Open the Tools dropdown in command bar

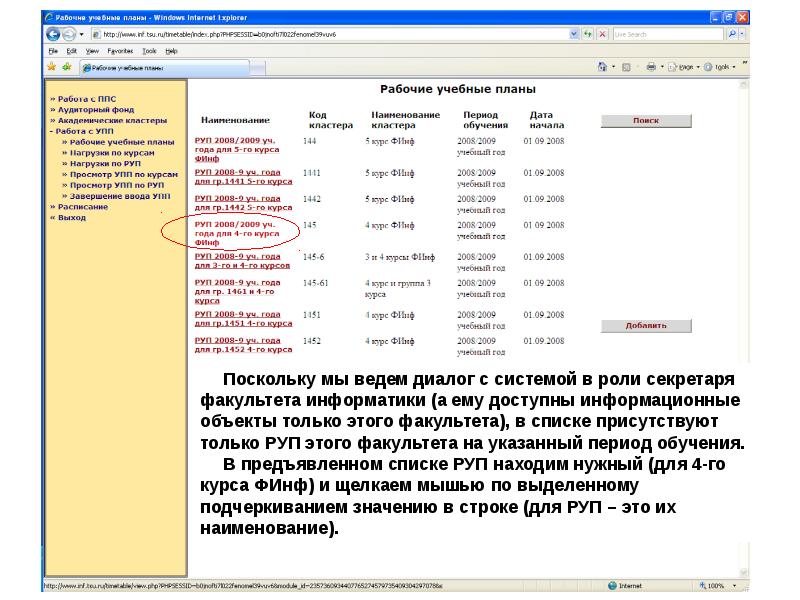[720, 67]
